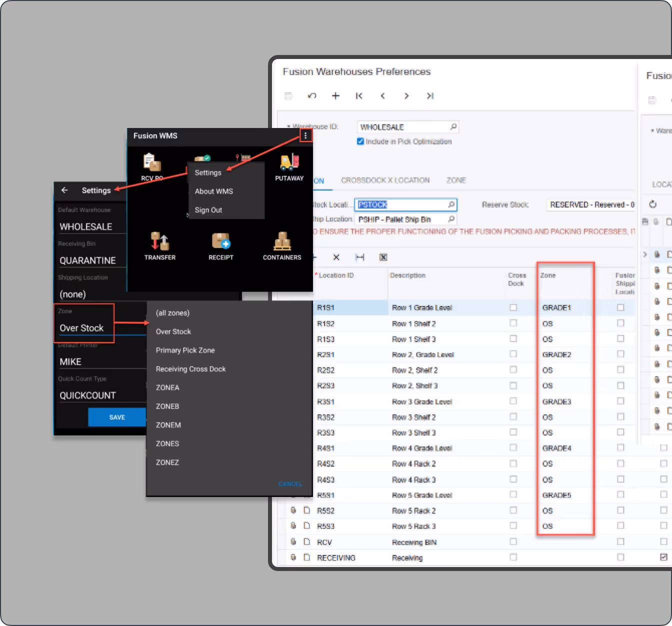Open the RCV PO clipboard icon

pyautogui.click(x=152, y=162)
